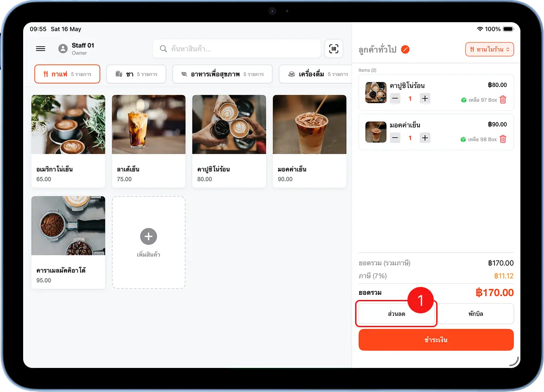Click the leaf icon in อาหารเพื่อสุขภาพ tab
The image size is (544, 392).
point(184,74)
